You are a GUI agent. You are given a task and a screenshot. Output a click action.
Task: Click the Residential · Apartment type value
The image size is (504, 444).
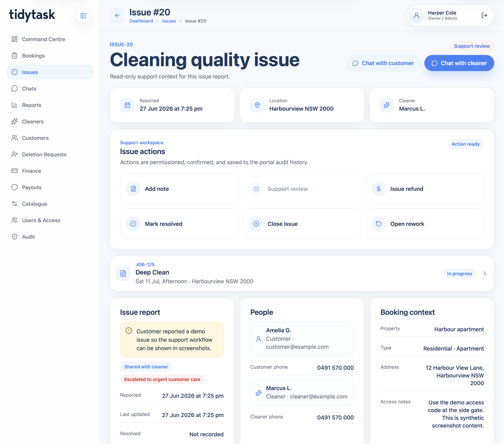tap(453, 349)
